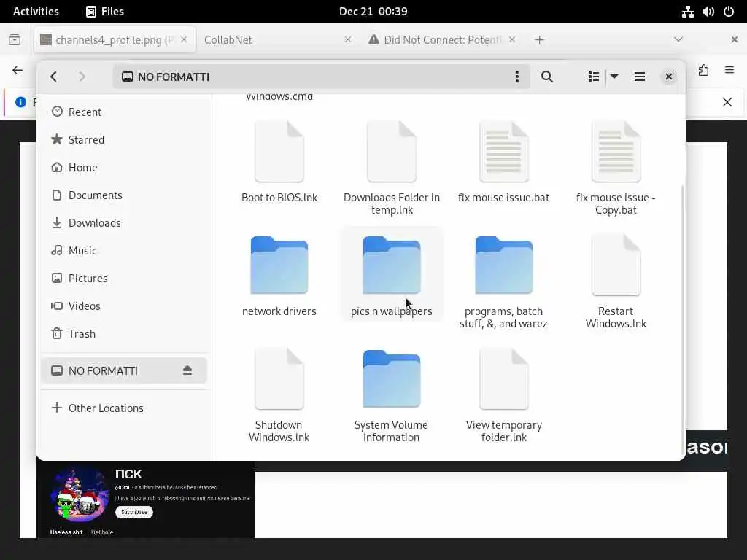Viewport: 747px width, 560px height.
Task: Open the clock and calendar panel
Action: coord(373,12)
